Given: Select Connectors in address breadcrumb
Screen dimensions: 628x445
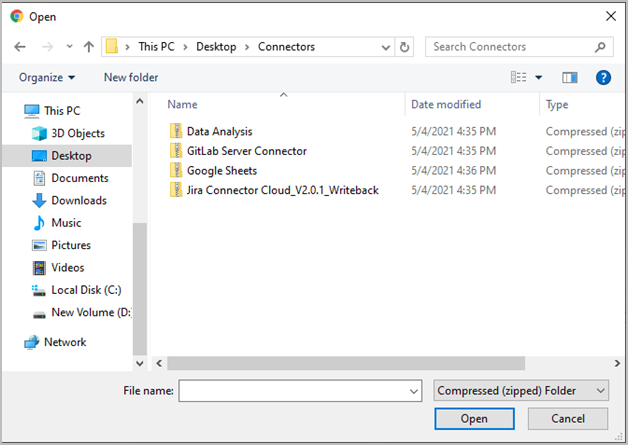Looking at the screenshot, I should [x=286, y=46].
